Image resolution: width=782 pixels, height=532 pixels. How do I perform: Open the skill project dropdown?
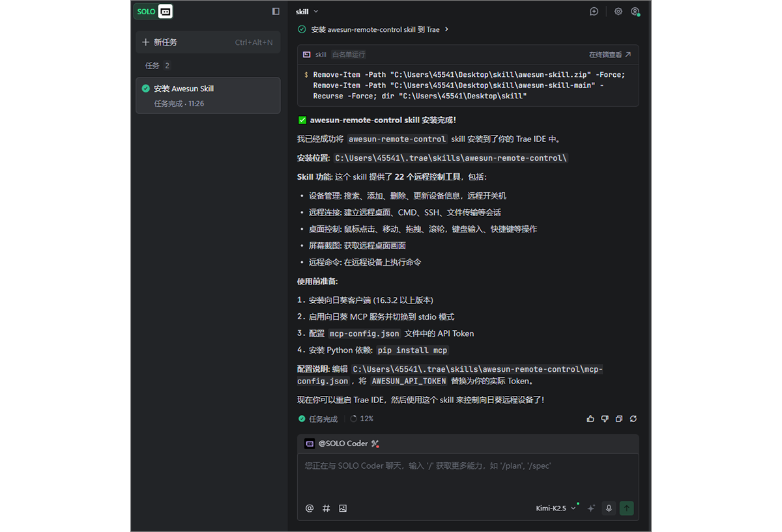(x=307, y=11)
